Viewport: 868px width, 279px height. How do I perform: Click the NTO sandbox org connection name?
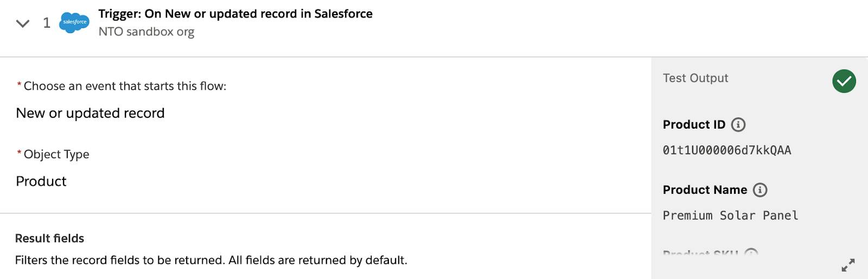(146, 32)
